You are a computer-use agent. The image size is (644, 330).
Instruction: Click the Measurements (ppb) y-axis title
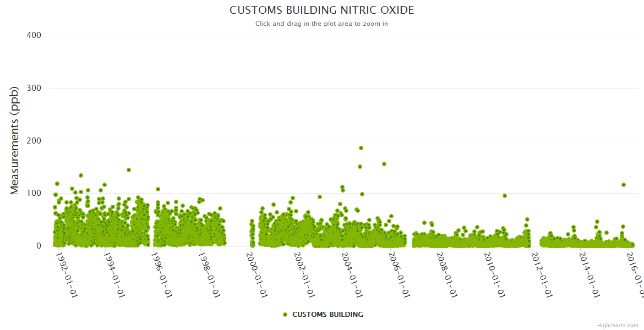[x=15, y=140]
